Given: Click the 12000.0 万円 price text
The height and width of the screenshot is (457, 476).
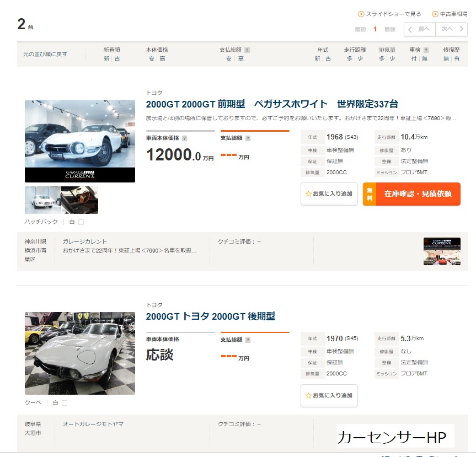Looking at the screenshot, I should point(180,155).
